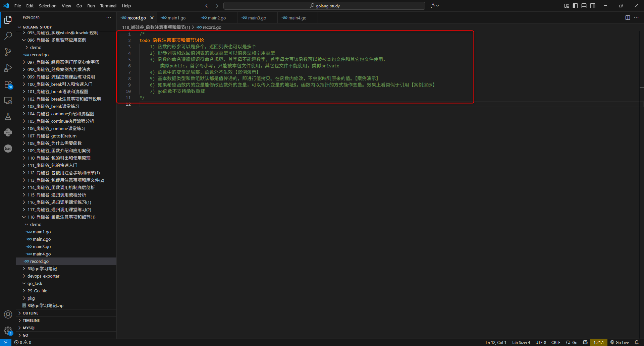The height and width of the screenshot is (346, 644).
Task: Open the Python extension view
Action: point(8,132)
